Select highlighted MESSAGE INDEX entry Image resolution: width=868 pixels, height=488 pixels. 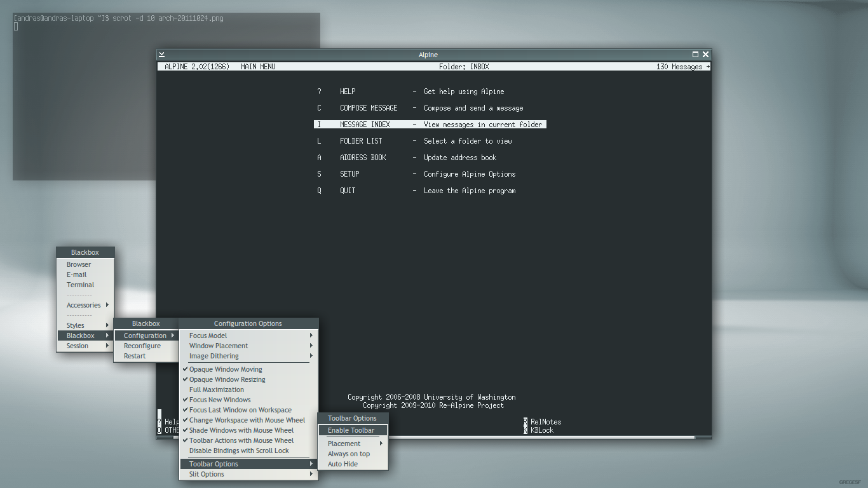430,125
